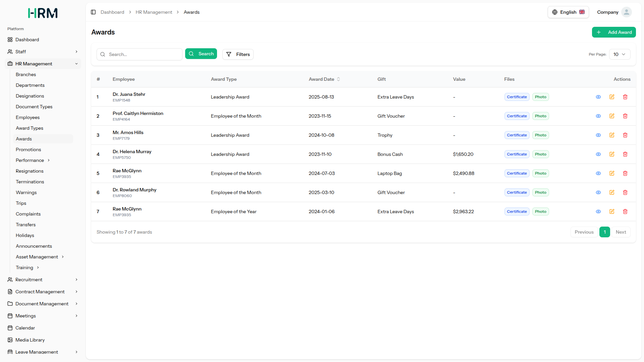View Employee of the Year award details

pos(598,212)
